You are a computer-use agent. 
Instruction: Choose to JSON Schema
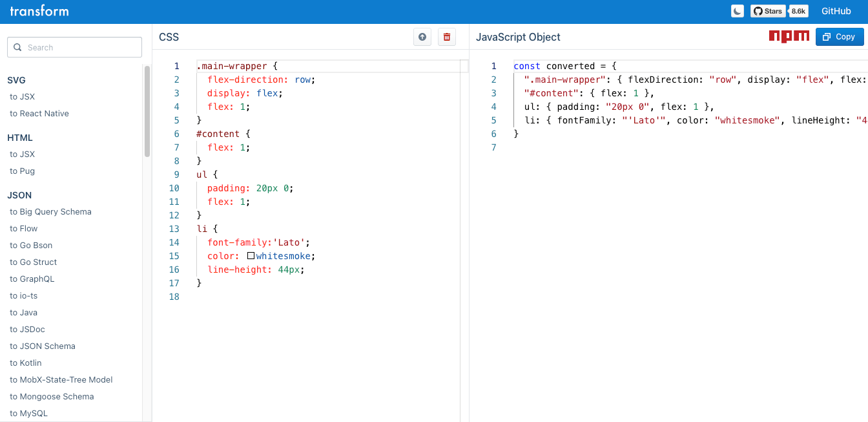(43, 346)
